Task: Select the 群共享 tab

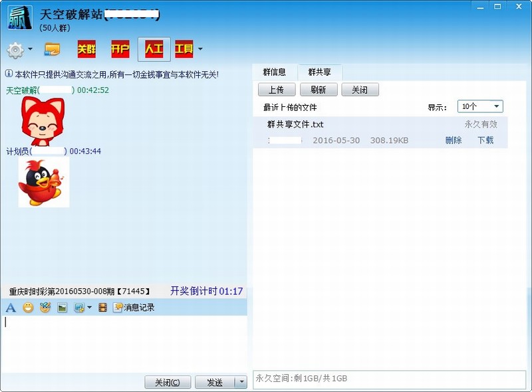Action: (x=320, y=72)
